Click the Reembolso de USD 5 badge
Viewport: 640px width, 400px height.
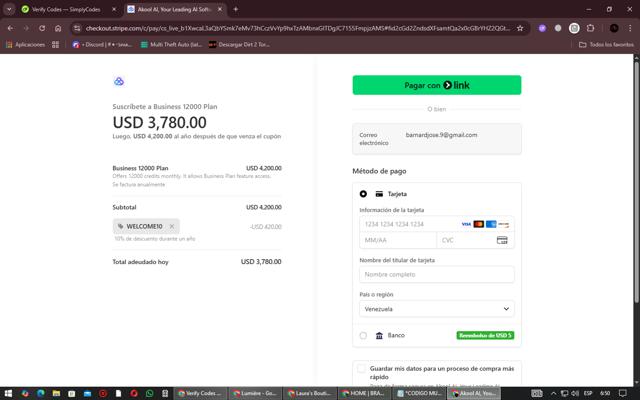485,336
